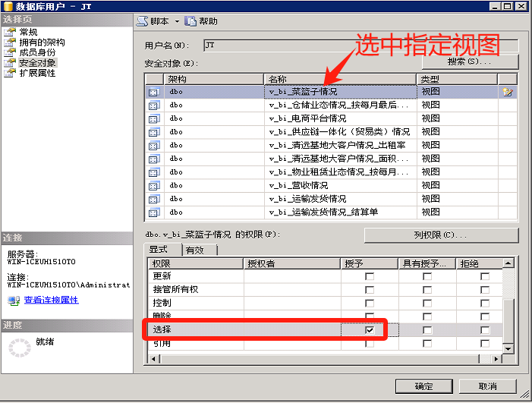532x403 pixels.
Task: Click view icon for v_bi_仓储业态情况 row
Action: pyautogui.click(x=154, y=105)
